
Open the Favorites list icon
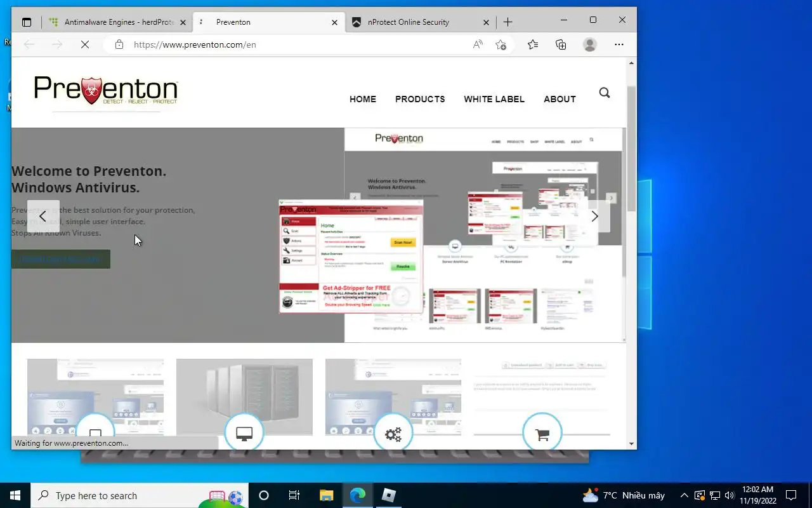[x=533, y=44]
